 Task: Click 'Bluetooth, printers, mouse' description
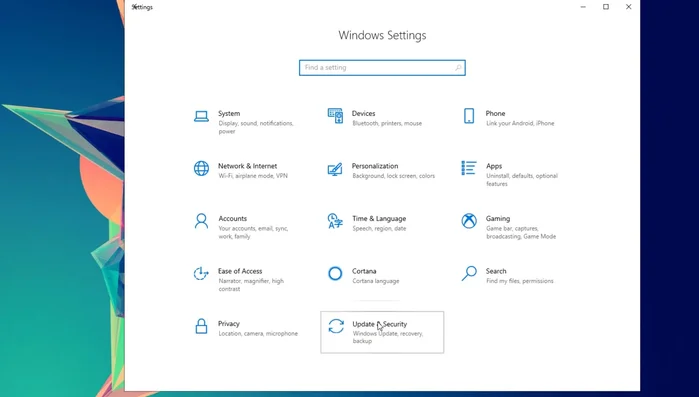387,123
